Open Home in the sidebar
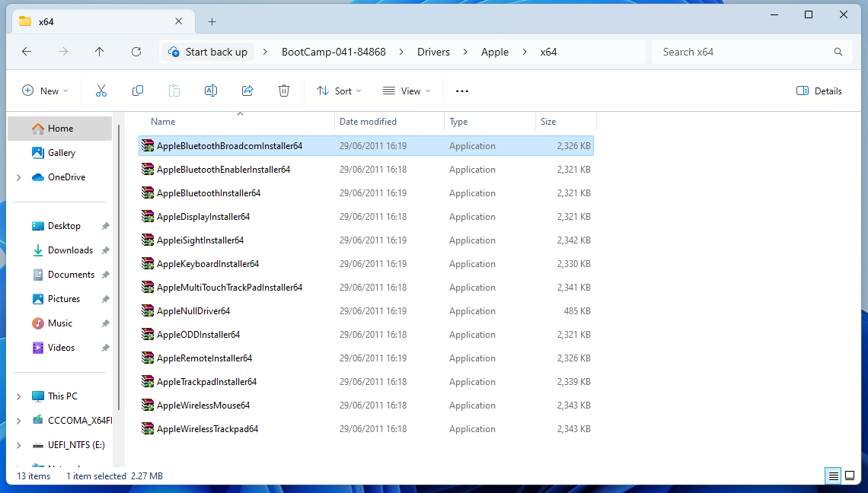Screen dimensions: 868x493 click(x=60, y=129)
